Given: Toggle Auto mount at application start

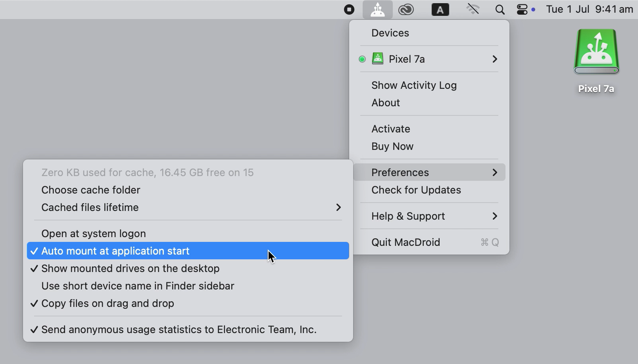Looking at the screenshot, I should [188, 251].
